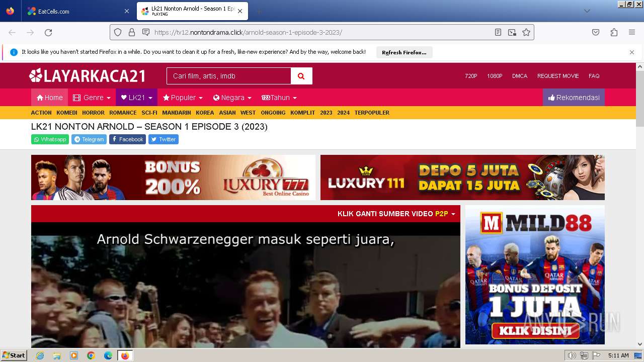Open tracking protection shield icon
Screen dimensions: 644x362
point(118,32)
